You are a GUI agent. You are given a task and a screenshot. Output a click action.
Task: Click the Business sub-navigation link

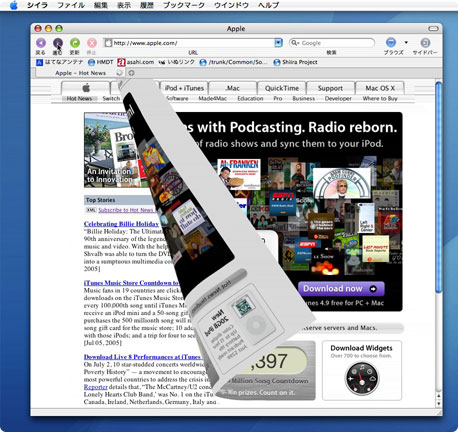click(x=304, y=99)
